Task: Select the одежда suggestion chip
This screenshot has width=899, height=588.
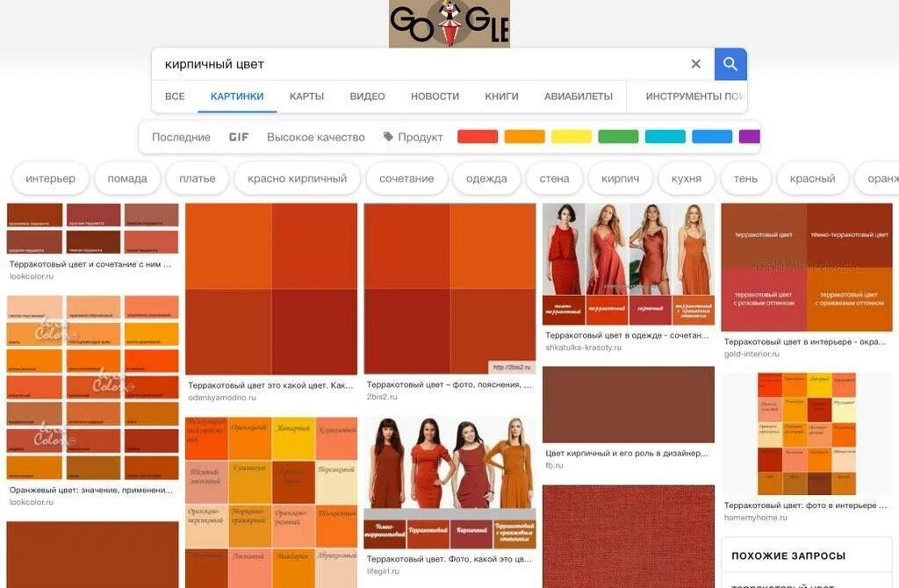Action: coord(486,178)
